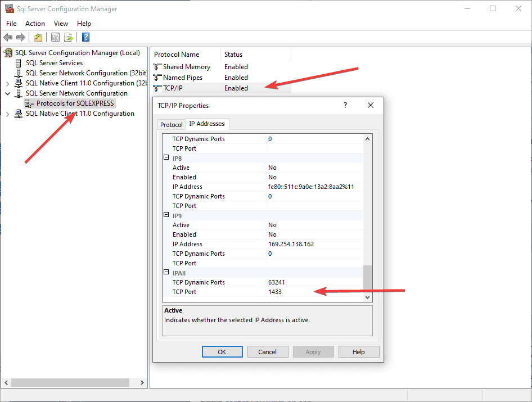This screenshot has width=532, height=402.
Task: Expand the bottom SQL Native Client 11.0 Configuration node
Action: tap(7, 114)
